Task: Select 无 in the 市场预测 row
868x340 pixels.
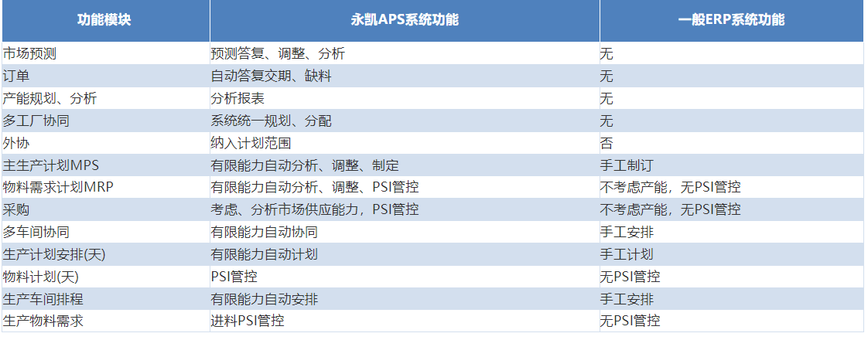Action: 731,53
